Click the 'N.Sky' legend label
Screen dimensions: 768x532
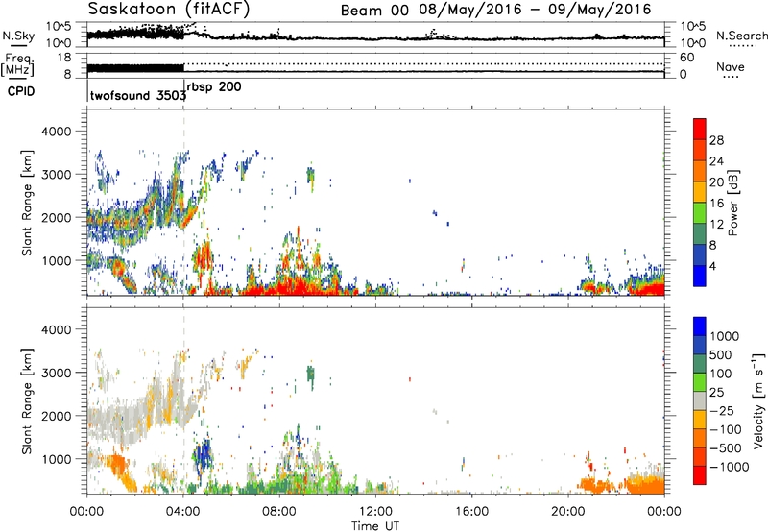[18, 36]
